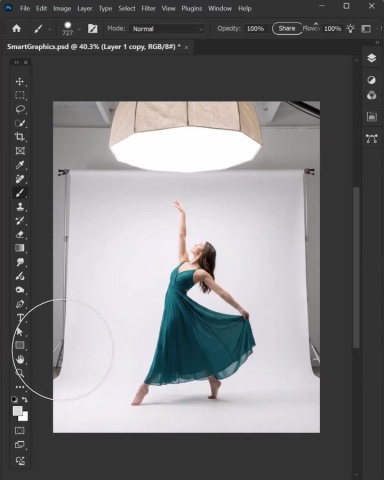Open the Edit Toolbar three-dots menu
This screenshot has width=384, height=480.
(x=20, y=387)
